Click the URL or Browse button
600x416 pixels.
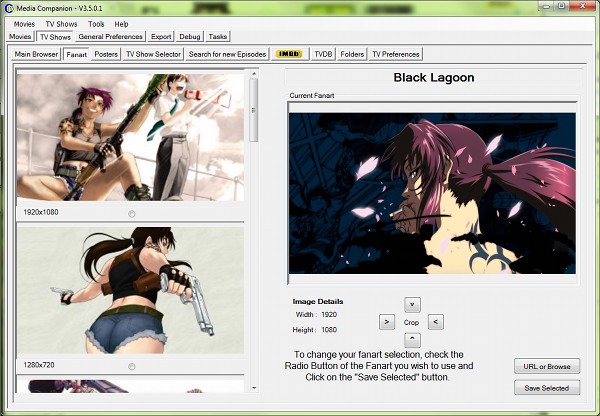547,366
